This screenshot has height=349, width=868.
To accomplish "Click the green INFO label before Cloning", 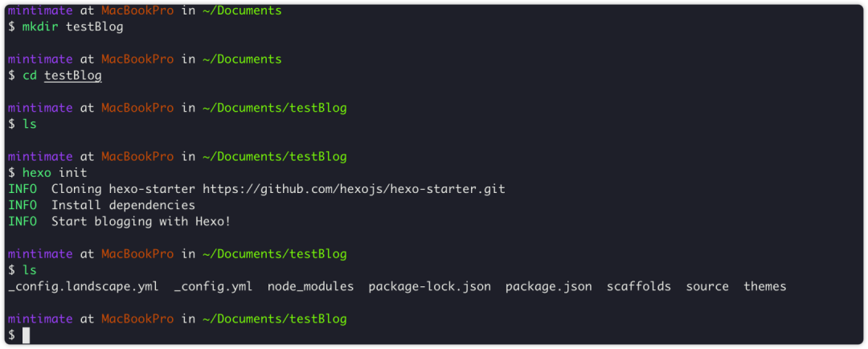I will click(x=23, y=189).
